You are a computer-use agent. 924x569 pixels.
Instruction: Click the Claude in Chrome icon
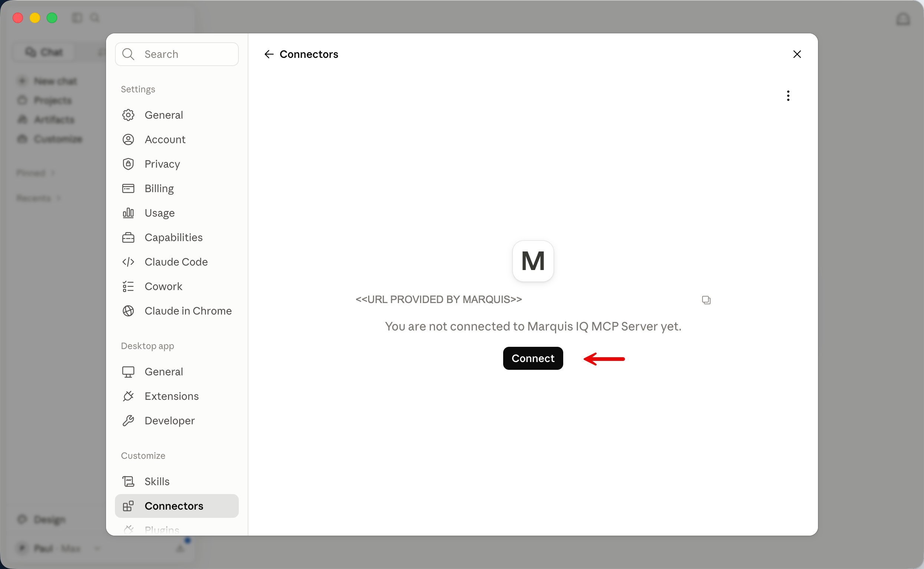128,311
